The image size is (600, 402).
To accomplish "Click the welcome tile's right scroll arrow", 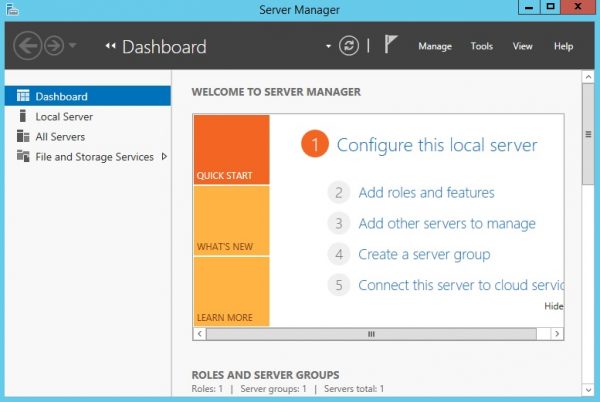I will (557, 334).
